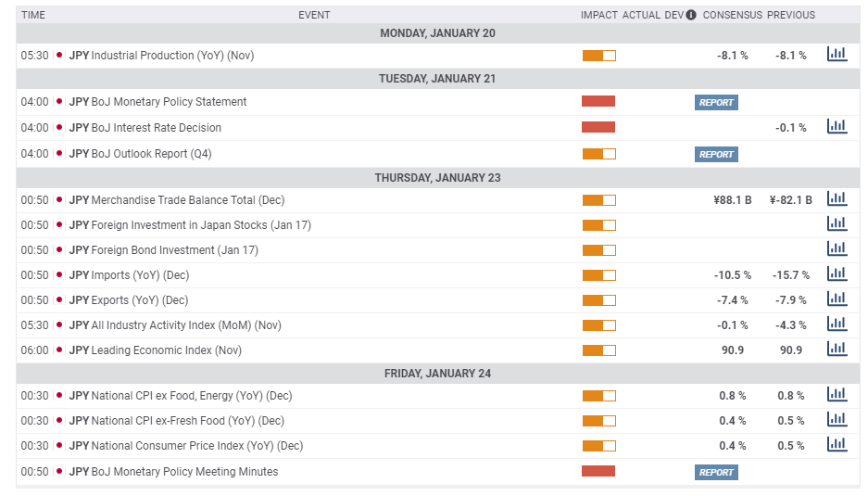868x496 pixels.
Task: Open chart icon for Foreign Bond Investment
Action: click(x=837, y=248)
